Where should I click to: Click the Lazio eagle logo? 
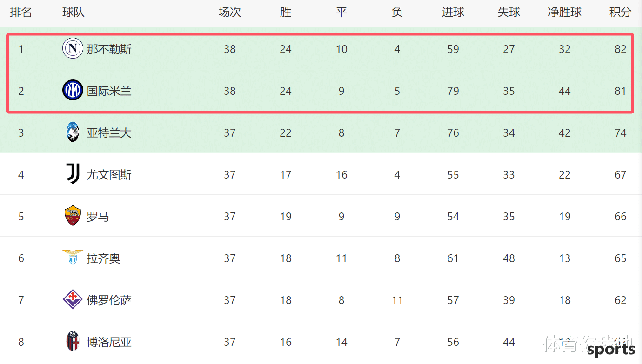click(x=73, y=257)
